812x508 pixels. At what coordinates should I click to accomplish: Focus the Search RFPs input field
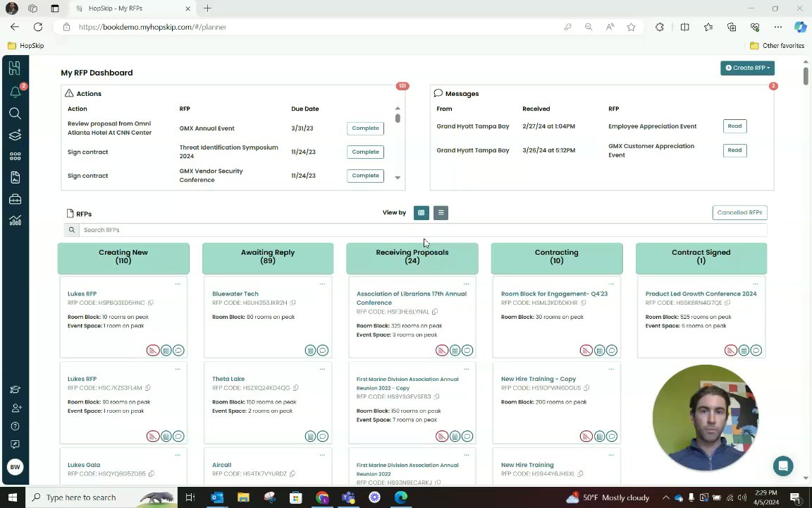pyautogui.click(x=423, y=229)
